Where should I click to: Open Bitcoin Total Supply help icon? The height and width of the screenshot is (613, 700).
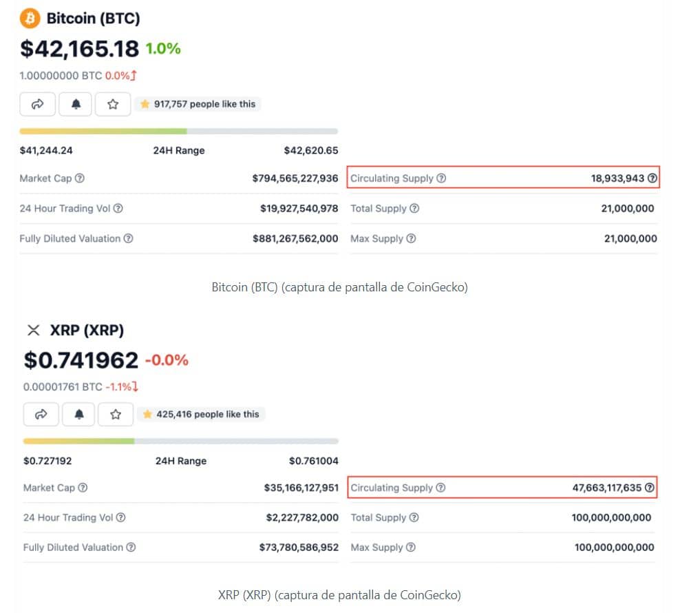414,208
